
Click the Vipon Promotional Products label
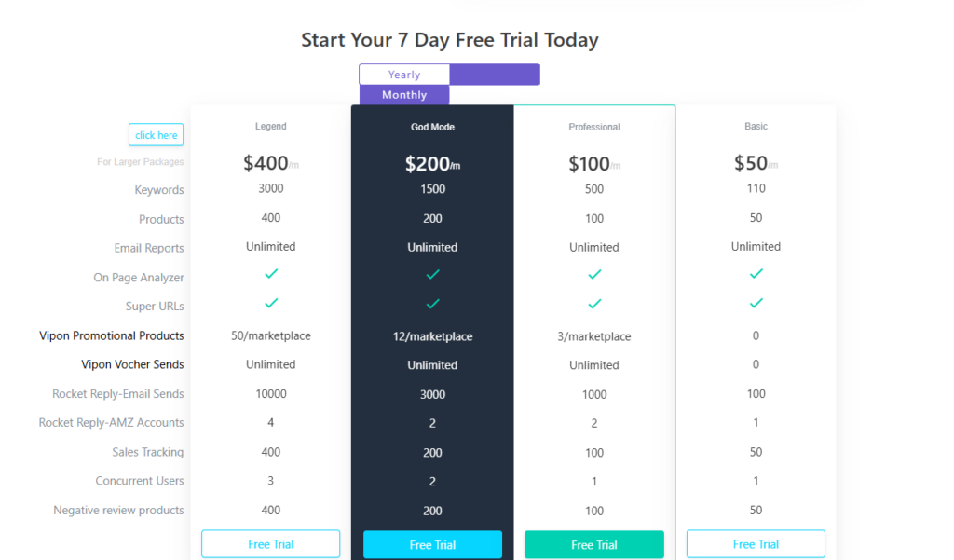coord(112,335)
